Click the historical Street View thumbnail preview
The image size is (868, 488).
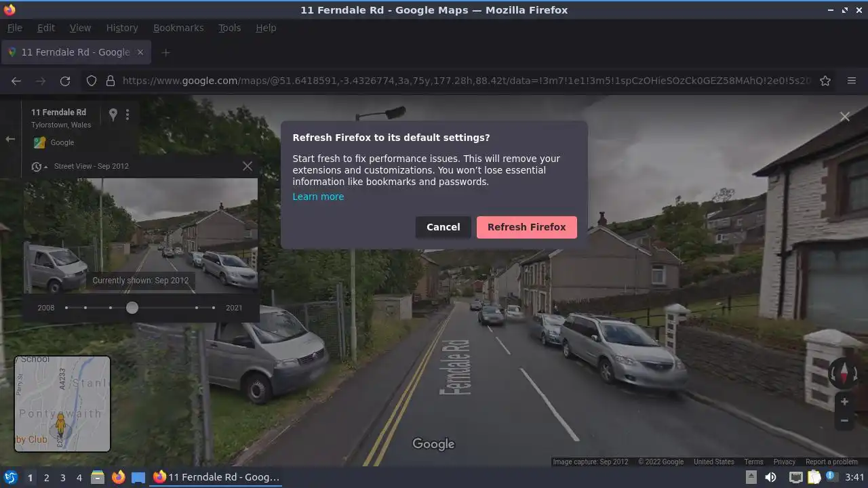pos(140,236)
